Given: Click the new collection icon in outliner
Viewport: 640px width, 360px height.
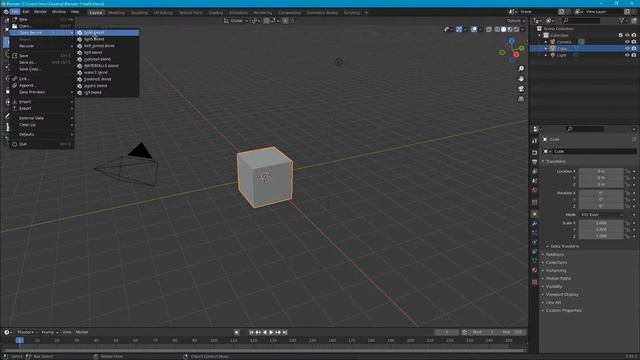Looking at the screenshot, I should click(634, 20).
